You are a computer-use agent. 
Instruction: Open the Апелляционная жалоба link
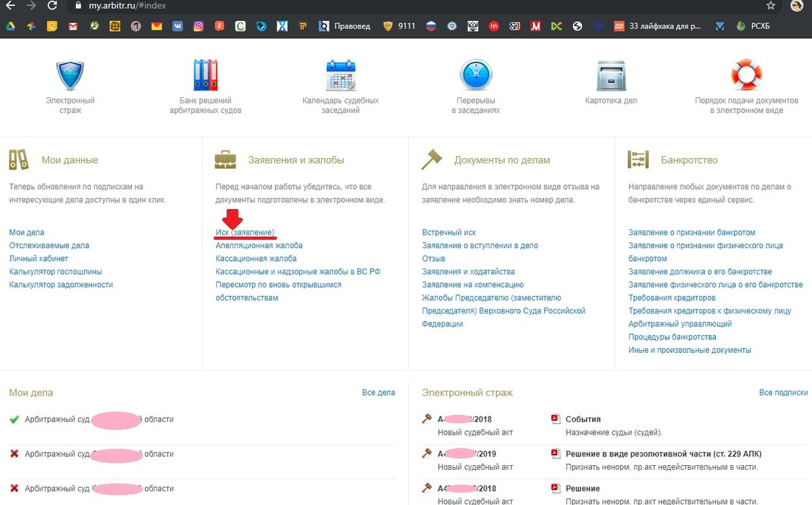click(x=259, y=245)
